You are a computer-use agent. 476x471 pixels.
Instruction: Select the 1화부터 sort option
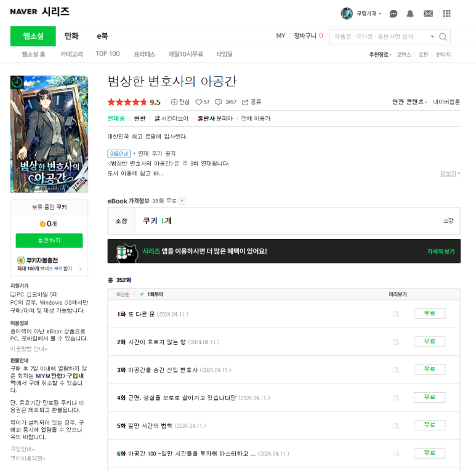pos(151,294)
